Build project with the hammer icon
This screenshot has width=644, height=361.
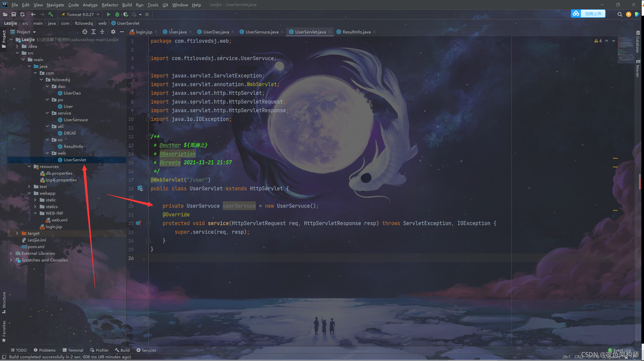(x=51, y=14)
